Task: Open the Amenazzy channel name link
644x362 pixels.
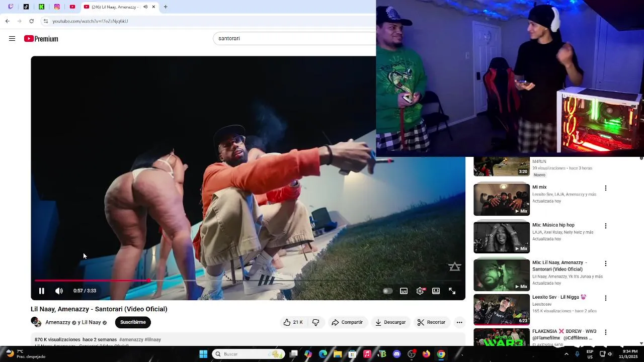Action: pyautogui.click(x=58, y=322)
